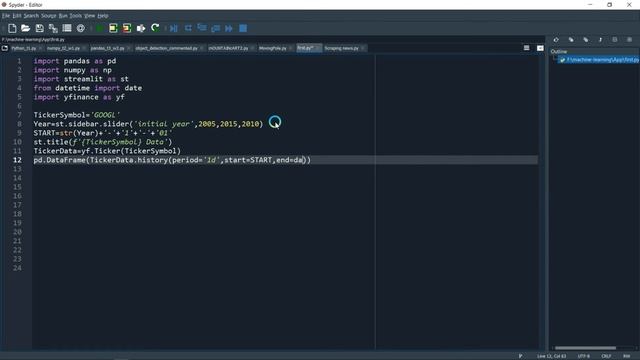Run cell and advance to next
640x360 pixels.
click(x=127, y=28)
